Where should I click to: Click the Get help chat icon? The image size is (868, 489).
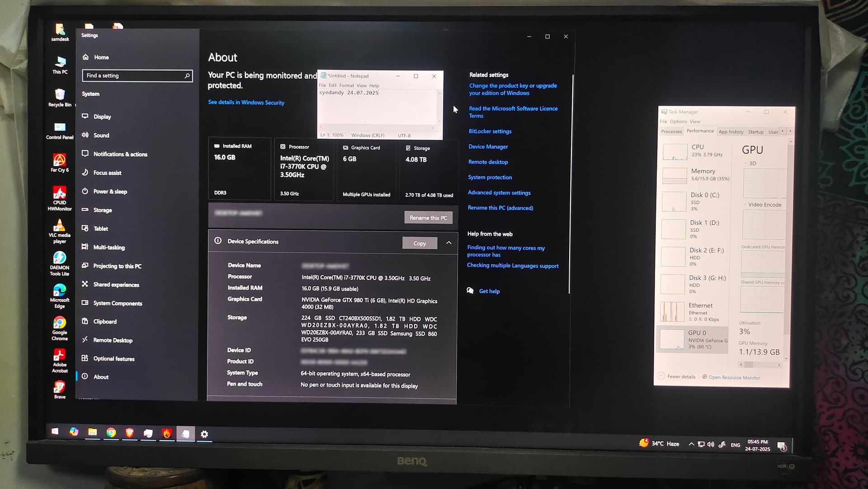[x=470, y=291]
